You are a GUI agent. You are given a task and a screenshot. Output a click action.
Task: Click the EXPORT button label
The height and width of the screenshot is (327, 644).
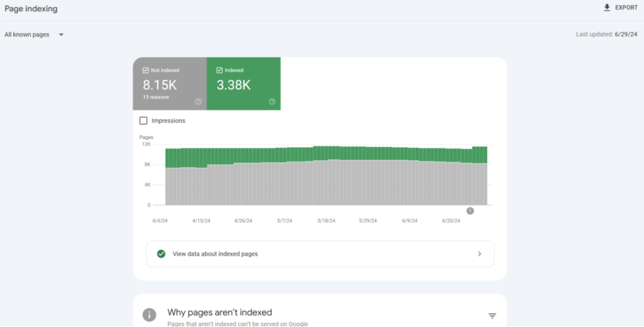626,8
